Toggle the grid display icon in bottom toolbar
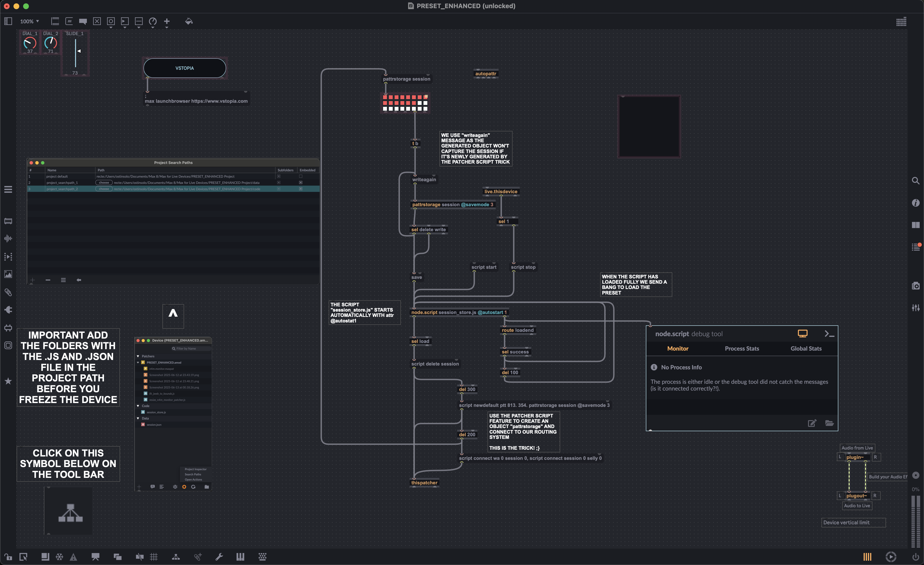This screenshot has width=924, height=565. click(154, 557)
